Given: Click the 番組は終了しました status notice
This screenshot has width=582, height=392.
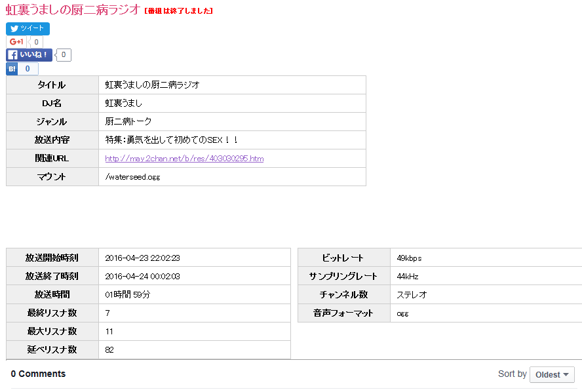Looking at the screenshot, I should coord(178,11).
